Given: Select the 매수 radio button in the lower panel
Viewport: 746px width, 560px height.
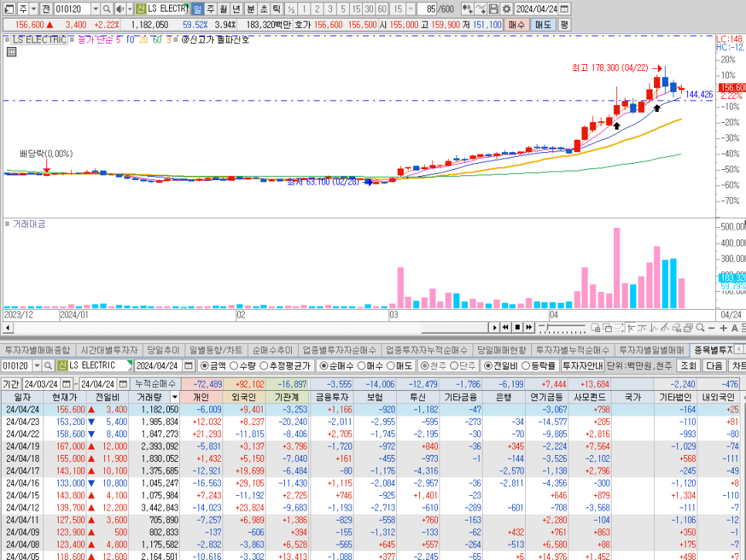Looking at the screenshot, I should click(x=361, y=366).
